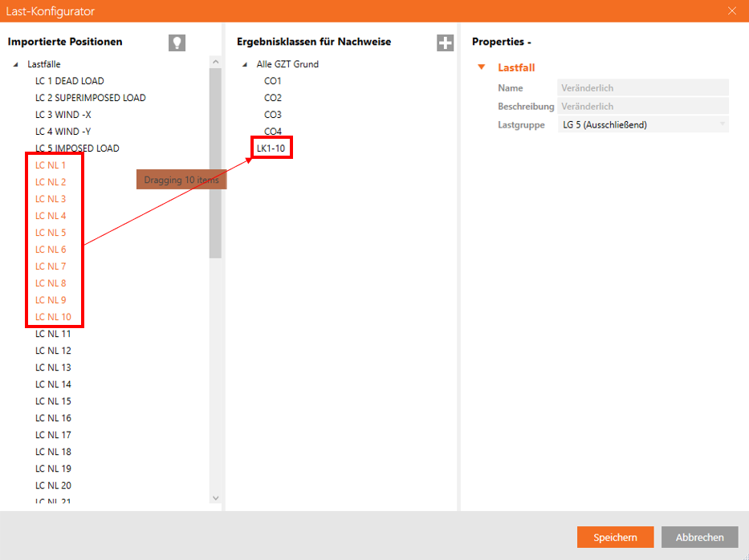
Task: Select load case LC NL 16
Action: 53,418
